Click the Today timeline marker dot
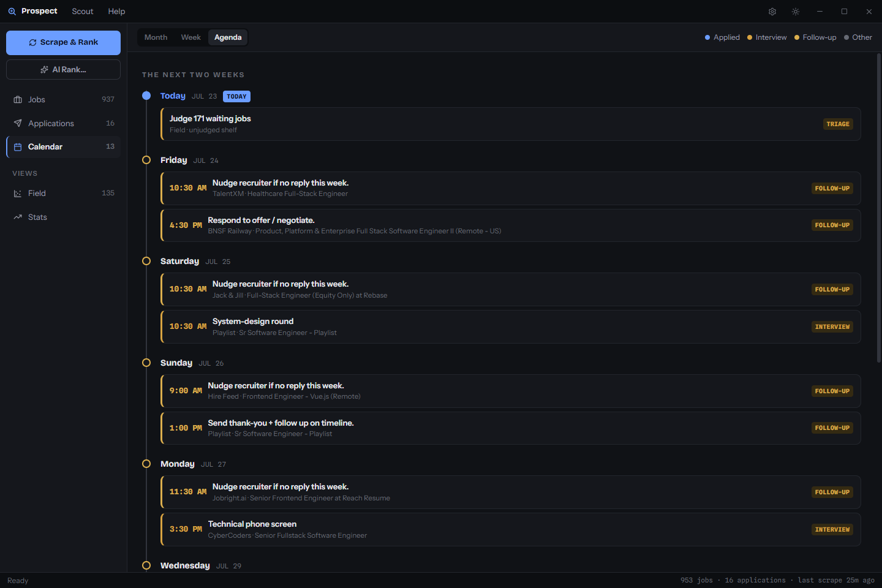 146,96
